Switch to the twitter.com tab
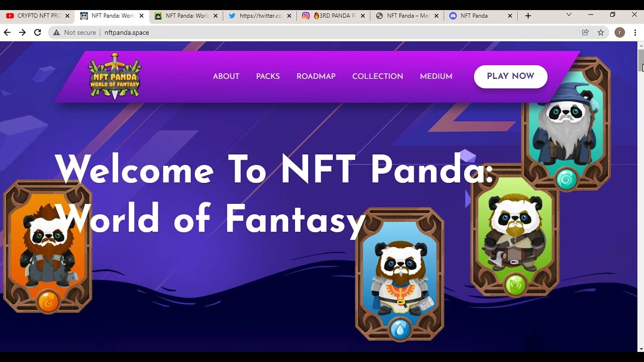This screenshot has height=362, width=644. [x=260, y=16]
